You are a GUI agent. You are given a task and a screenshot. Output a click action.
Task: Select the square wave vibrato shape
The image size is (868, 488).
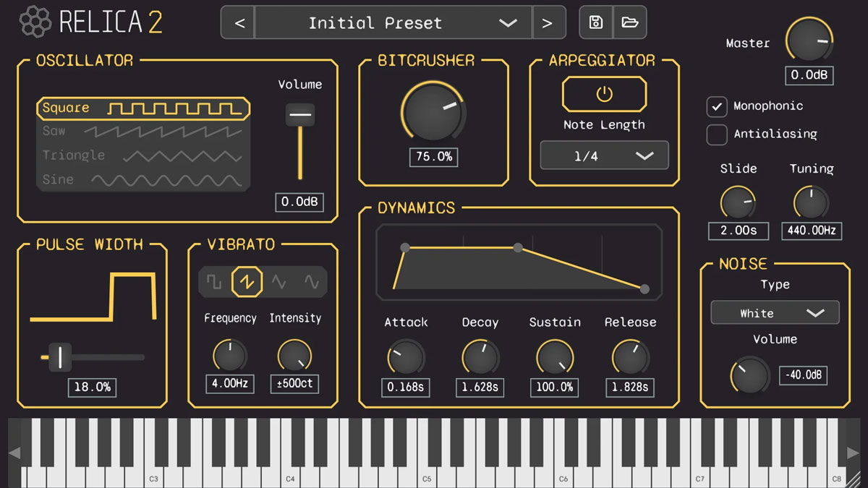[x=214, y=282]
